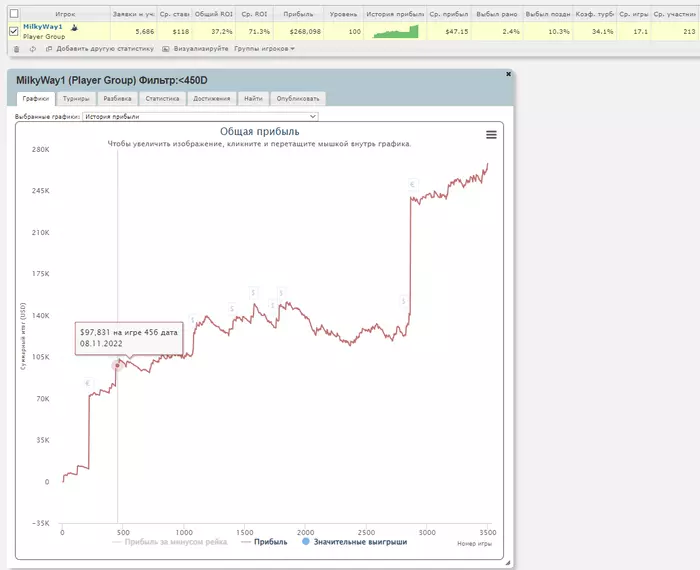
Task: Sort by the Уровень column header
Action: click(343, 14)
